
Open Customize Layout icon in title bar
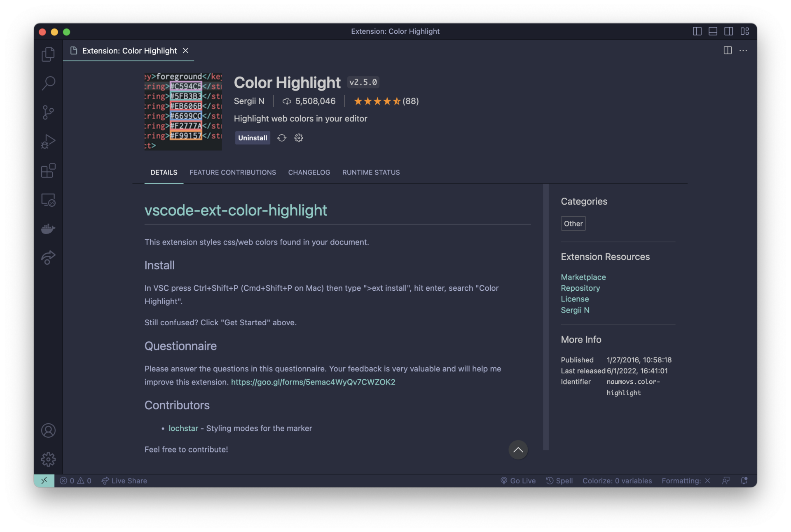[x=744, y=31]
